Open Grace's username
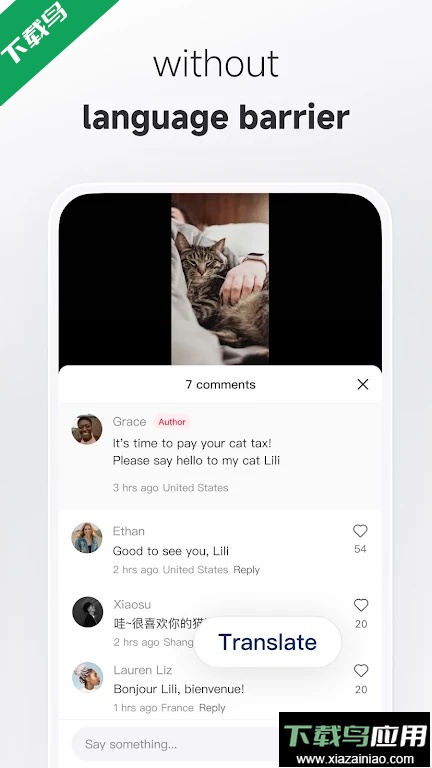 pyautogui.click(x=129, y=422)
